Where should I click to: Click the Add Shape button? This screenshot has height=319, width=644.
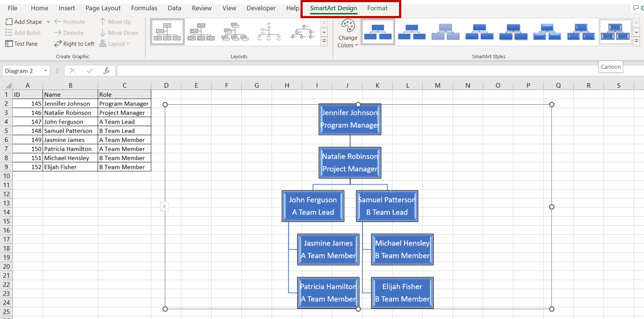pyautogui.click(x=23, y=22)
